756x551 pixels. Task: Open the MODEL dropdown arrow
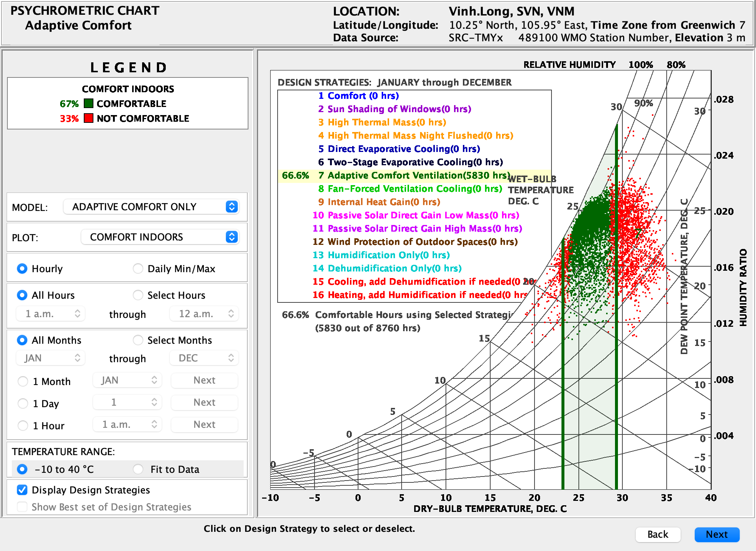click(x=231, y=207)
